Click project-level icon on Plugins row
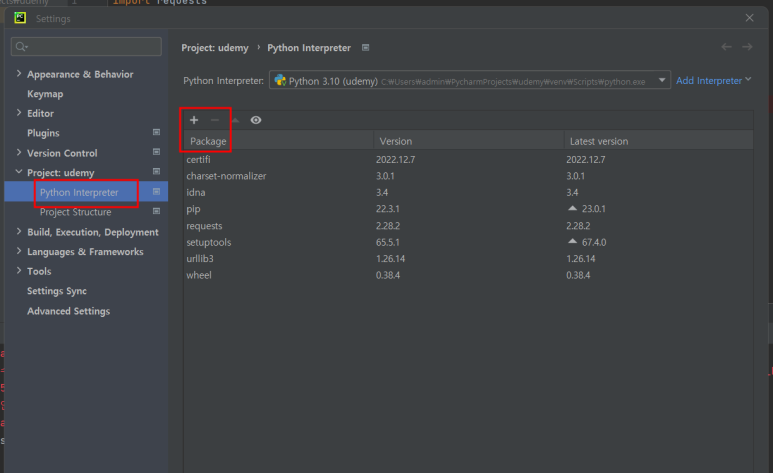 click(x=156, y=132)
